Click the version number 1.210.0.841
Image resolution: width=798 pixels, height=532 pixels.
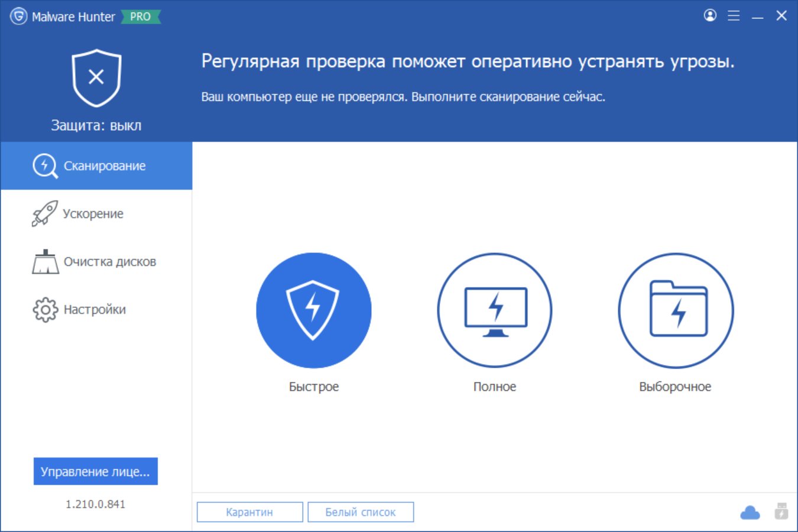point(95,504)
